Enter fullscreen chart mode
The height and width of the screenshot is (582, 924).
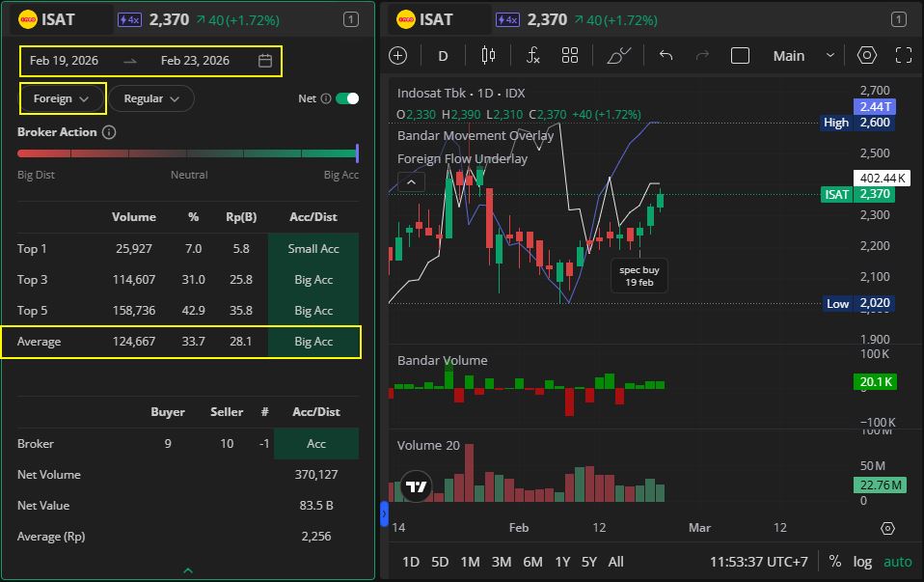pos(904,55)
